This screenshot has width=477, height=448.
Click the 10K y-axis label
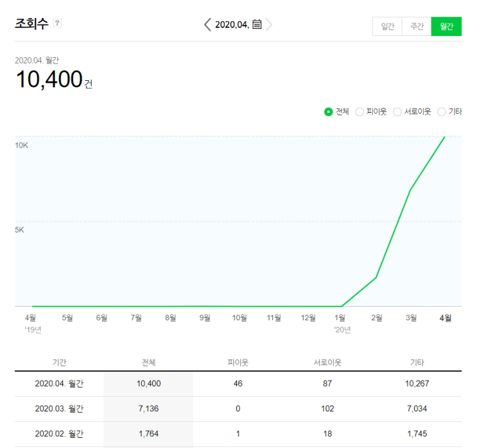pos(22,146)
